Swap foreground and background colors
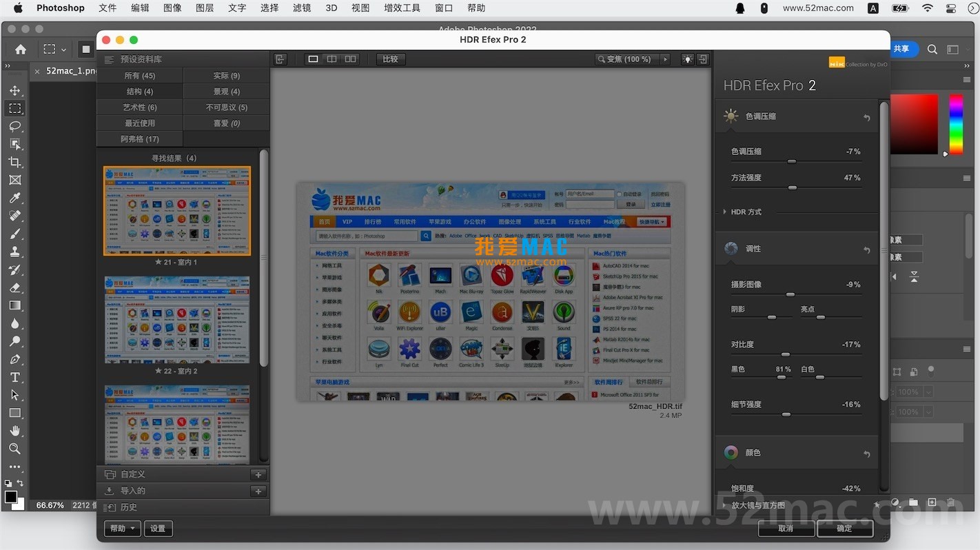The image size is (980, 550). tap(20, 483)
